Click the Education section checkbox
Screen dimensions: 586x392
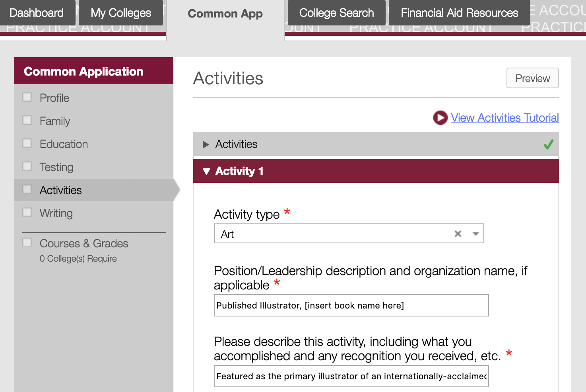coord(27,143)
